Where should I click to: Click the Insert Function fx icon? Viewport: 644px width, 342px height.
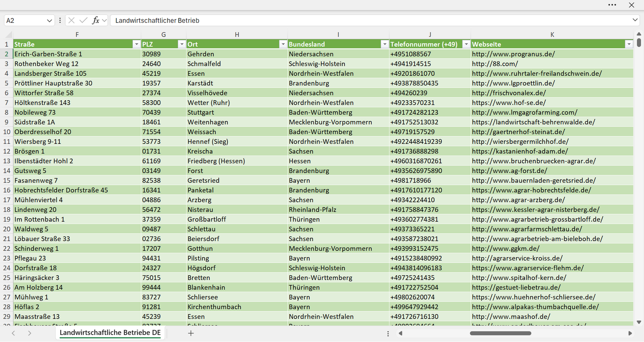pos(95,20)
